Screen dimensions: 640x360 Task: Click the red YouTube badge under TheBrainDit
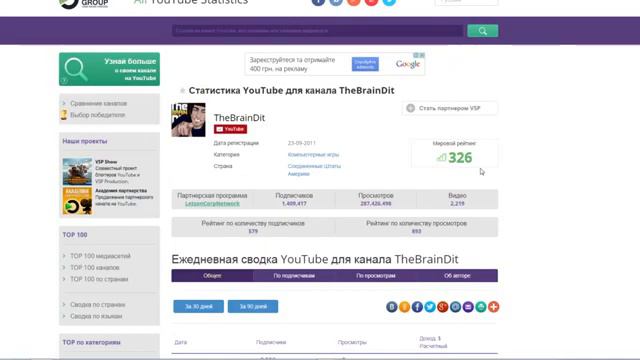(x=230, y=129)
